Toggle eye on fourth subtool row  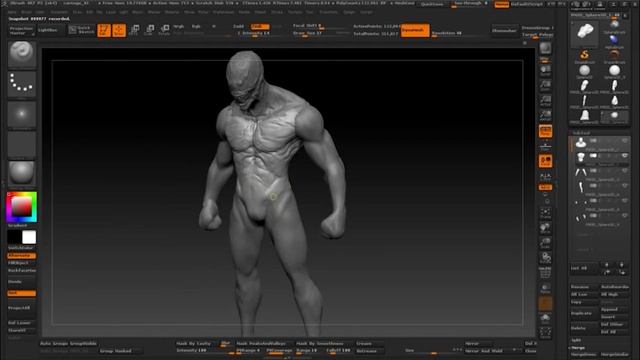click(624, 186)
